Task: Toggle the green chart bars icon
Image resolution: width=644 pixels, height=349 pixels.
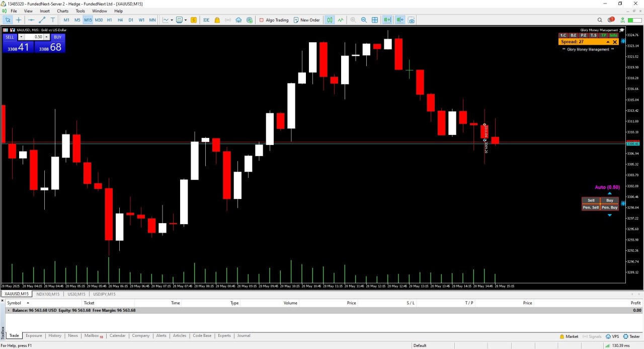Action: tap(330, 20)
